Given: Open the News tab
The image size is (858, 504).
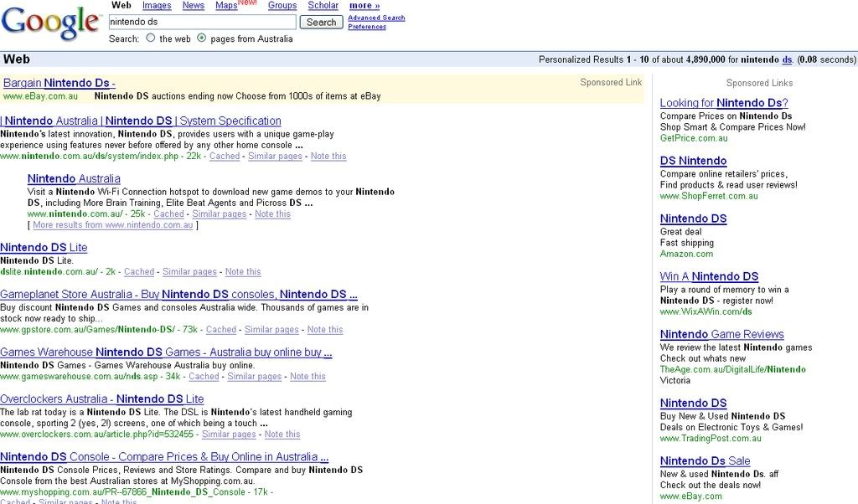Looking at the screenshot, I should [x=194, y=6].
